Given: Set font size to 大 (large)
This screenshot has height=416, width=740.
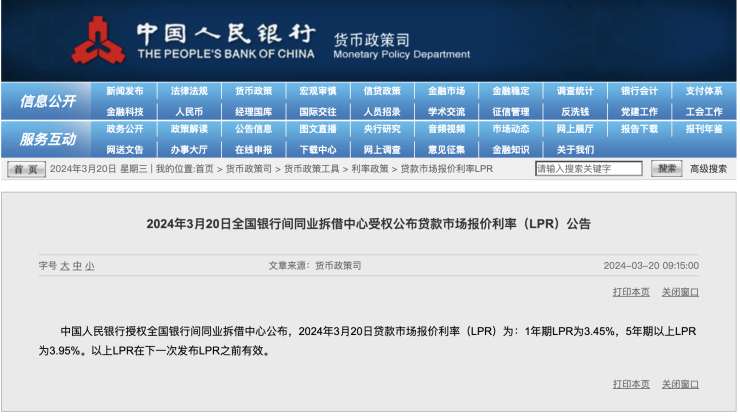Looking at the screenshot, I should click(x=64, y=266).
